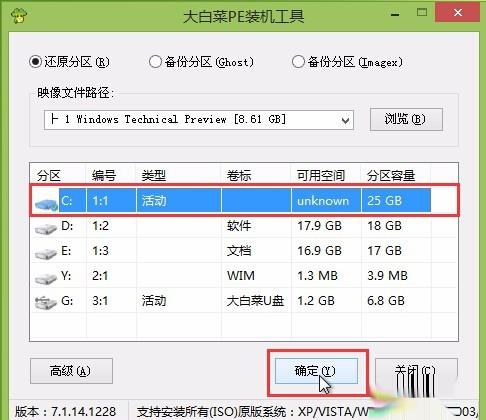This screenshot has width=486, height=420.
Task: Open the image file path dropdown
Action: [x=345, y=120]
